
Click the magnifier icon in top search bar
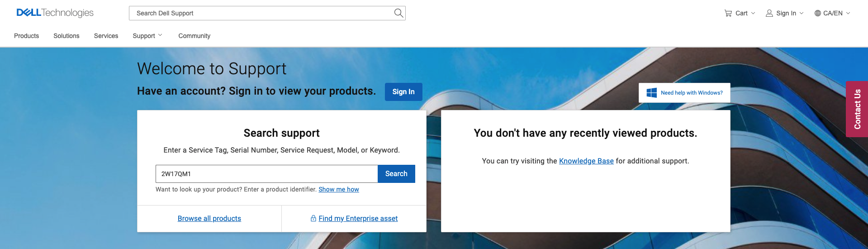398,13
